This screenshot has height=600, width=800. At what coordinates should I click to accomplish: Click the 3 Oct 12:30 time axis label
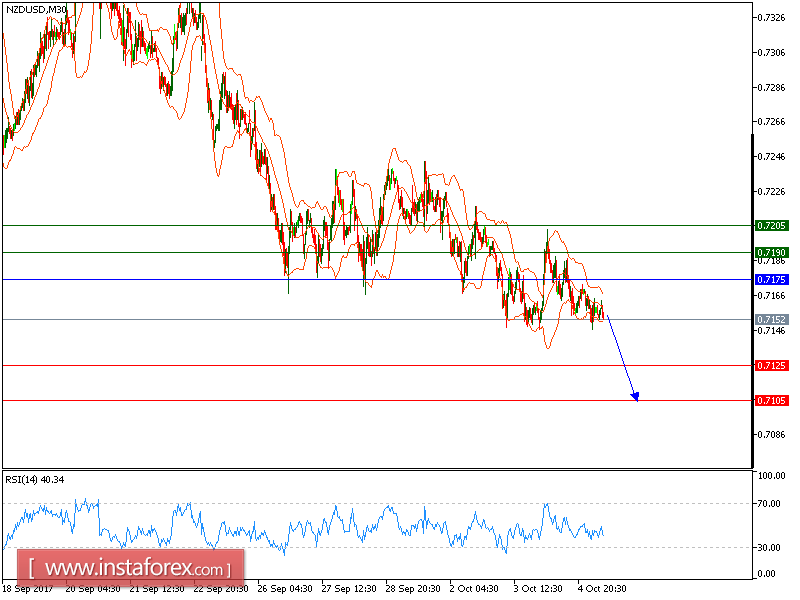[x=538, y=588]
